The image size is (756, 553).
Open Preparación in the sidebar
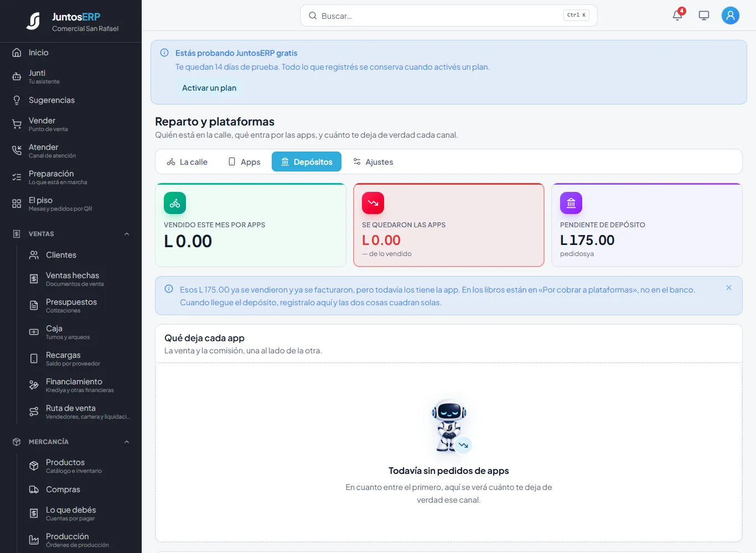71,178
